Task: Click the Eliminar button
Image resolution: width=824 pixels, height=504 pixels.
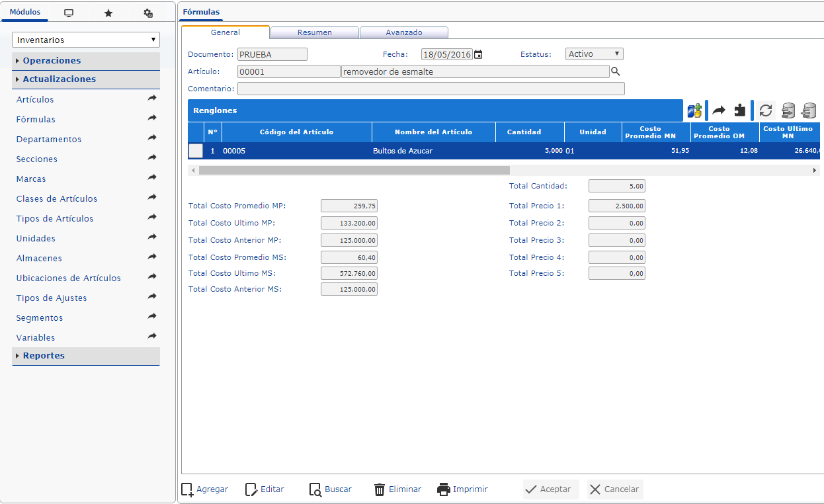Action: (397, 489)
